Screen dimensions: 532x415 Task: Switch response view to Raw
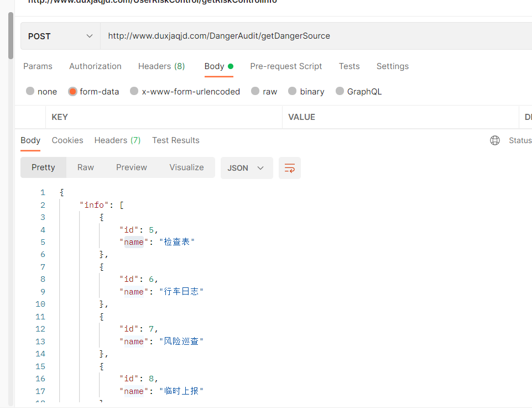[x=86, y=167]
